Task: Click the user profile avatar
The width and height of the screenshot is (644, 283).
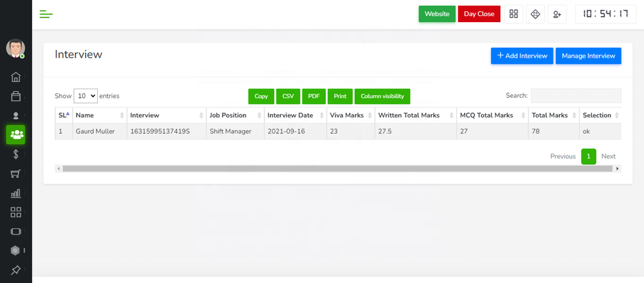Action: coord(15,48)
